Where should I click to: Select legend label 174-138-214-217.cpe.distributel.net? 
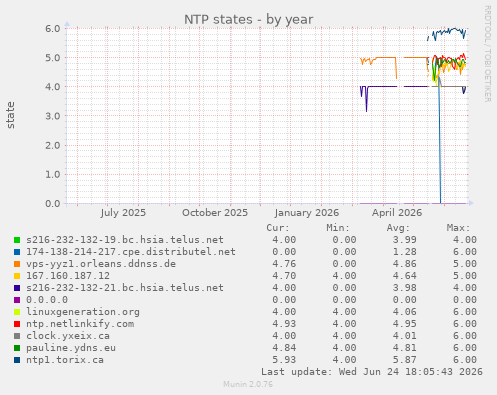tap(131, 252)
